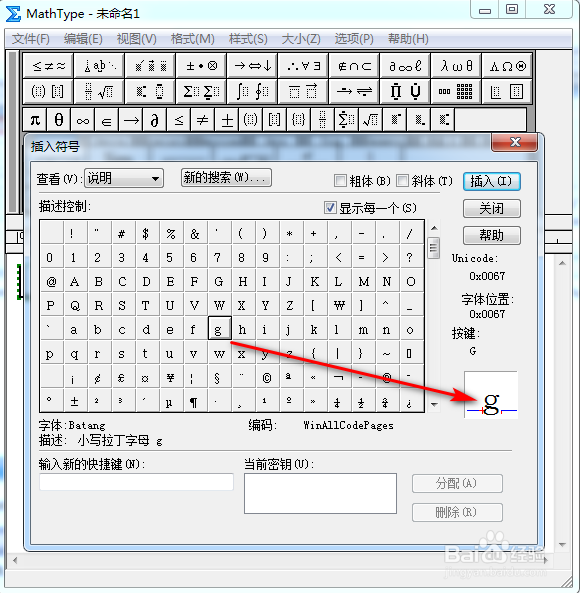Insert element-of symbol from small bar

tap(107, 120)
